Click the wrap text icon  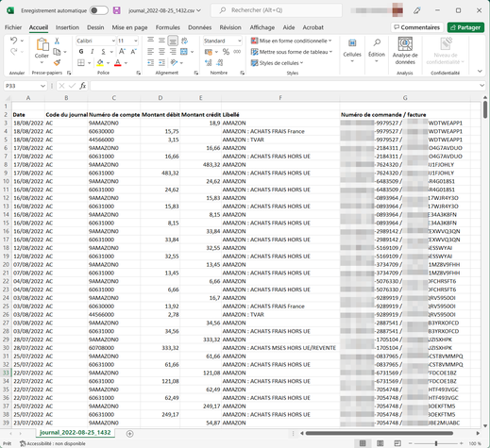tap(184, 41)
